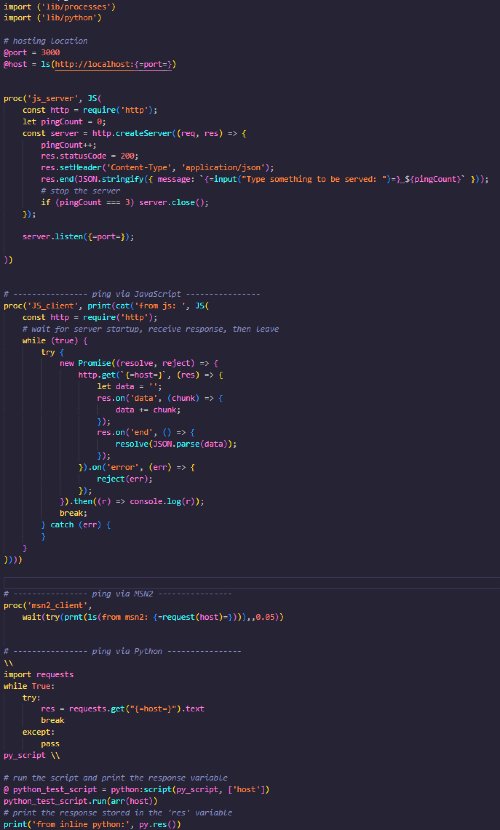Click the value 3000 in port assignment
The image size is (500, 830).
(50, 52)
